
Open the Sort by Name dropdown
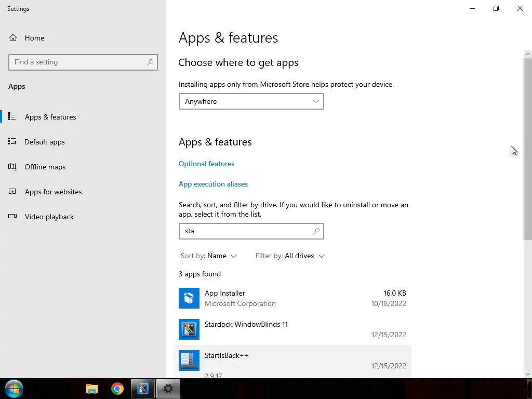209,256
